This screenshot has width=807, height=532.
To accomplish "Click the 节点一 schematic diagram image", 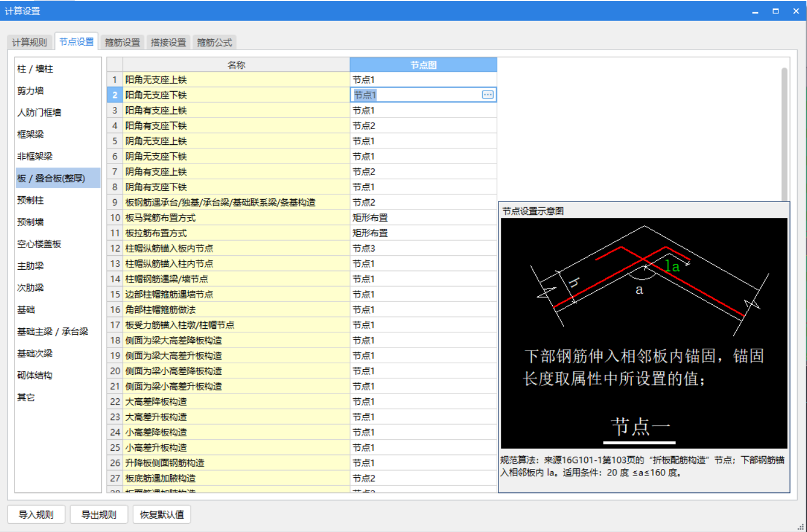I will 644,333.
